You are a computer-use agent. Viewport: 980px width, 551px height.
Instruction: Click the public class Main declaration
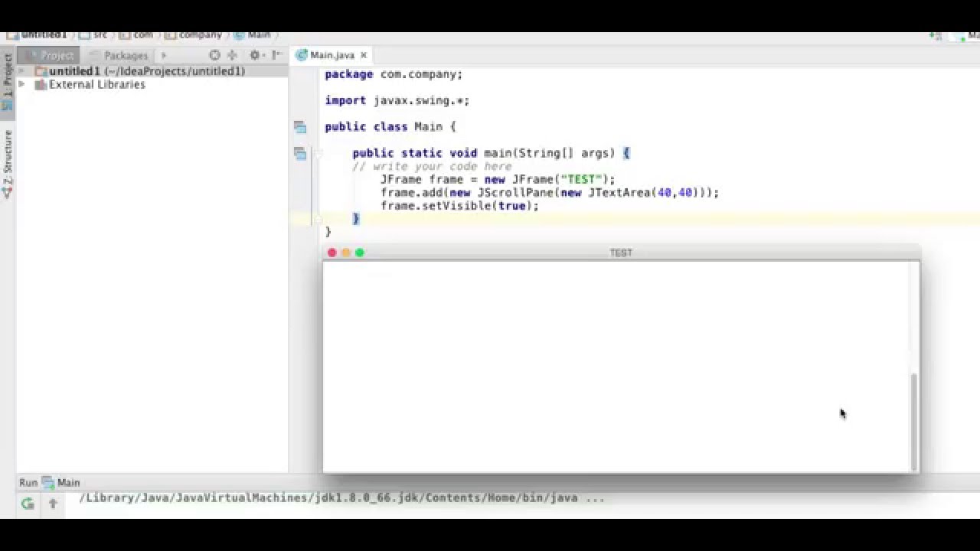[x=390, y=127]
